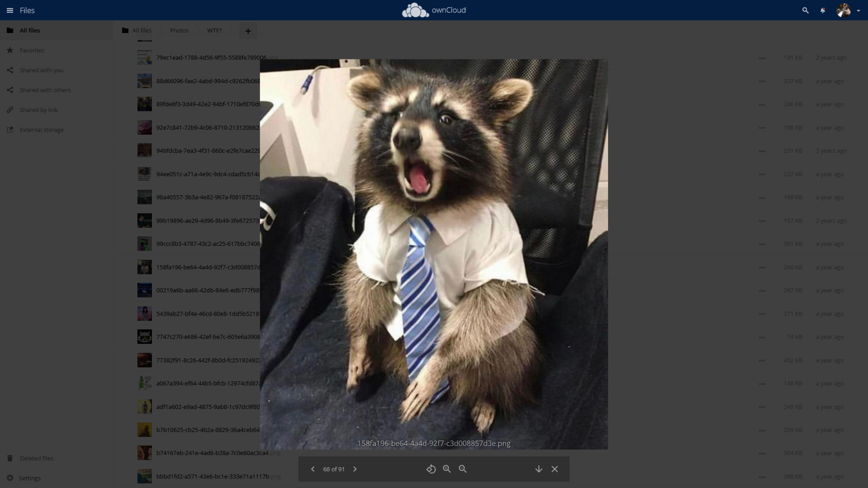868x488 pixels.
Task: Click thumbnail of file 7747c270-e686-42ef
Action: (145, 337)
